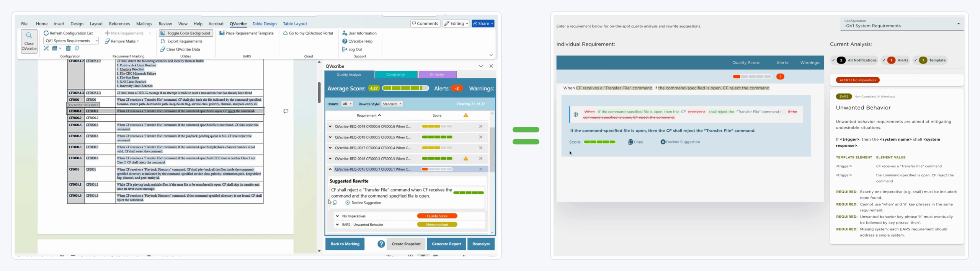Open the Configuration dropdown in analysis window
Screen dimensions: 980x271
click(x=902, y=24)
